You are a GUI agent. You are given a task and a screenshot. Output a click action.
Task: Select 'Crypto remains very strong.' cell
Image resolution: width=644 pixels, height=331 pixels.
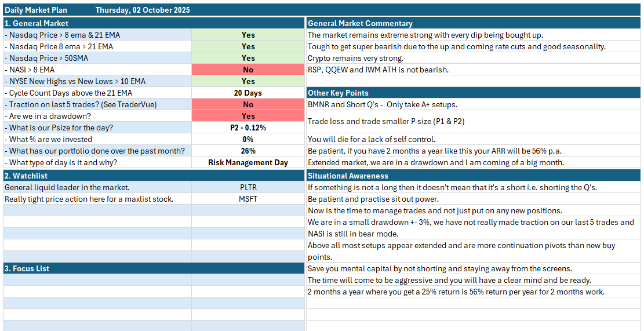pyautogui.click(x=474, y=58)
